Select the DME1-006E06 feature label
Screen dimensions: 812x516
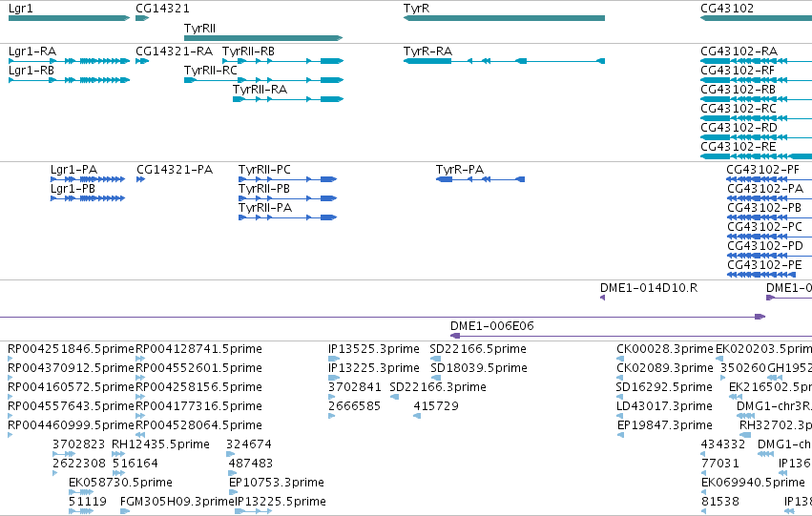pyautogui.click(x=492, y=326)
